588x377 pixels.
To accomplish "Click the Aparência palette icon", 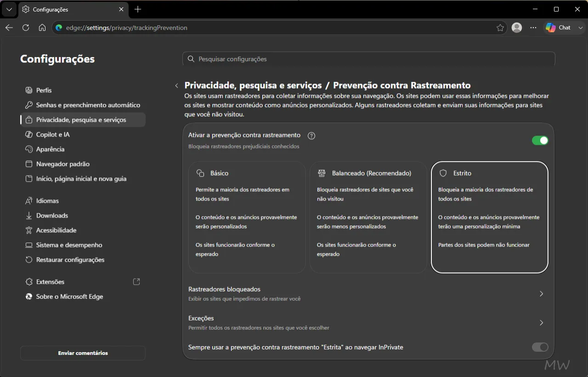I will tap(29, 149).
